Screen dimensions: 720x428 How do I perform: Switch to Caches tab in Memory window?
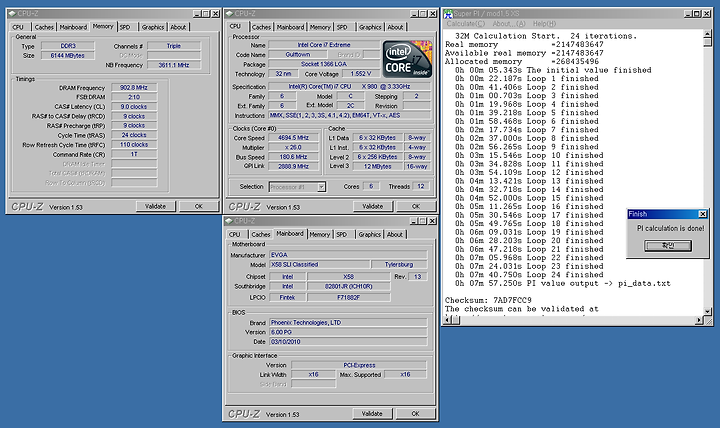tap(44, 27)
